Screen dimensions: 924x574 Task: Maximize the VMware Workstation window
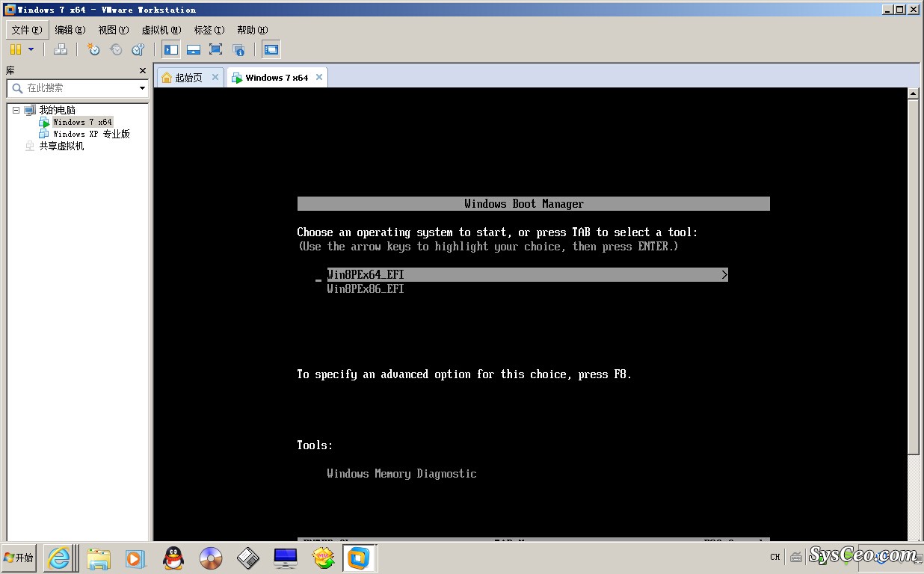(900, 10)
